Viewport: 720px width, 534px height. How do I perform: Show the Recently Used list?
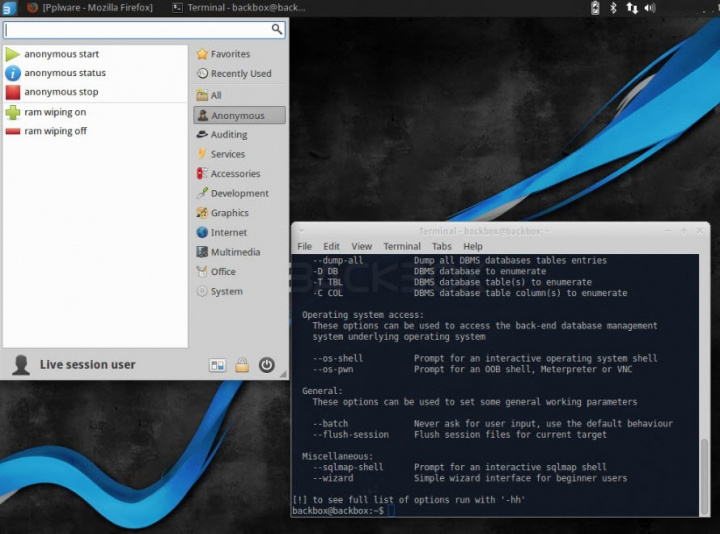(240, 74)
